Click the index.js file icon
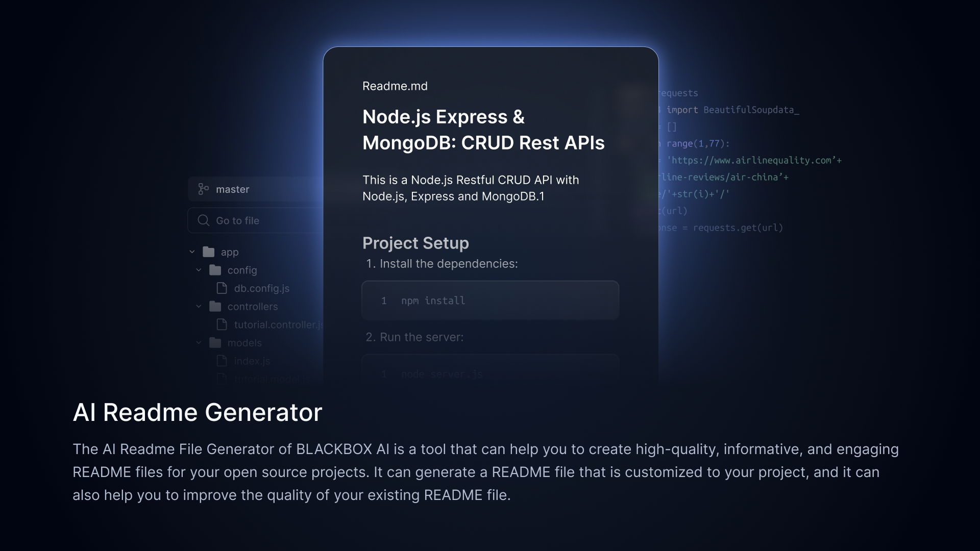This screenshot has width=980, height=551. 222,361
